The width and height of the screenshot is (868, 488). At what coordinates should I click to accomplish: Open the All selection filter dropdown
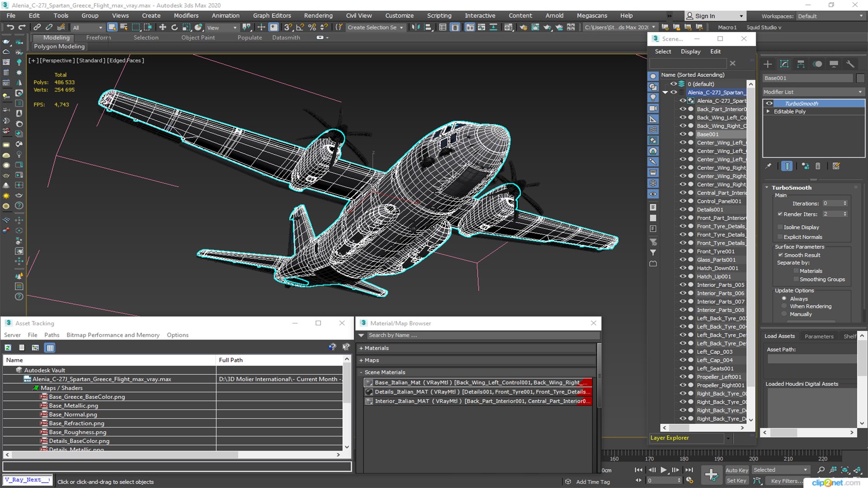87,28
